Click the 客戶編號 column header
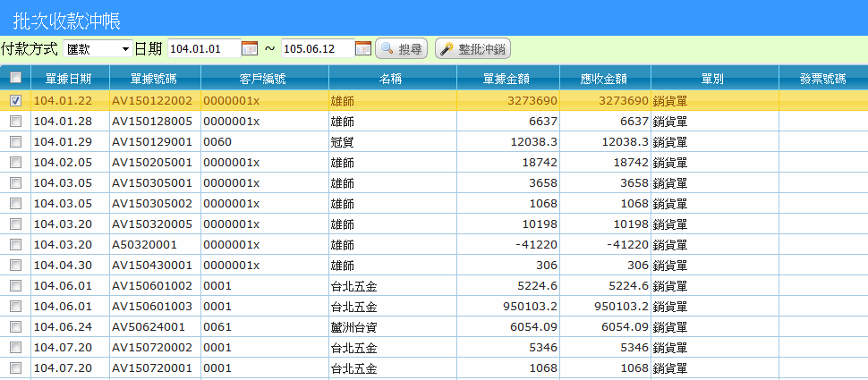This screenshot has height=380, width=868. [263, 79]
